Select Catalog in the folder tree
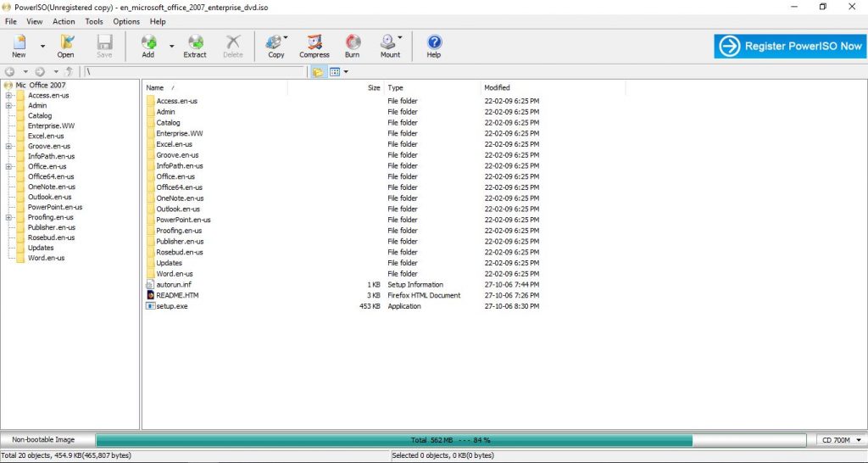The image size is (868, 463). point(40,115)
